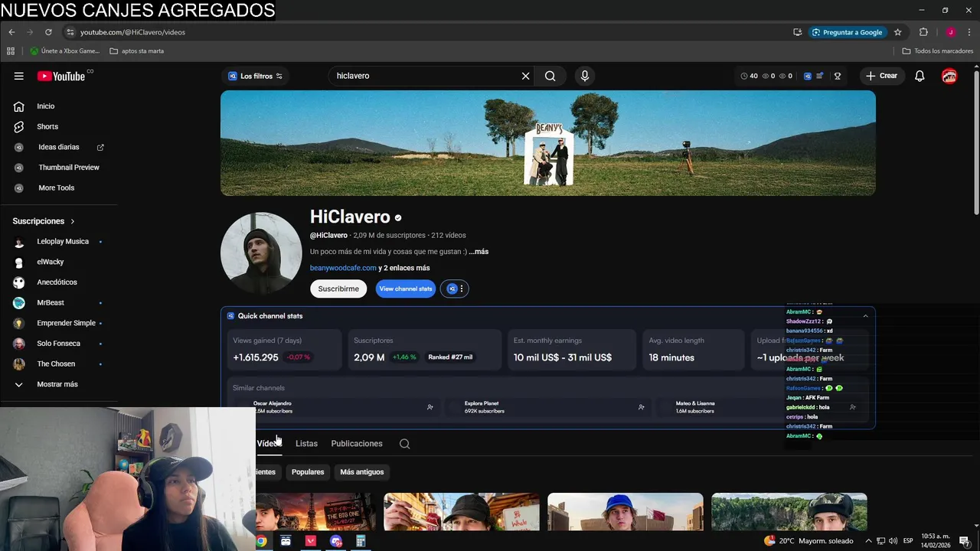Switch to the Publicaciones tab
The width and height of the screenshot is (980, 551).
tap(357, 444)
